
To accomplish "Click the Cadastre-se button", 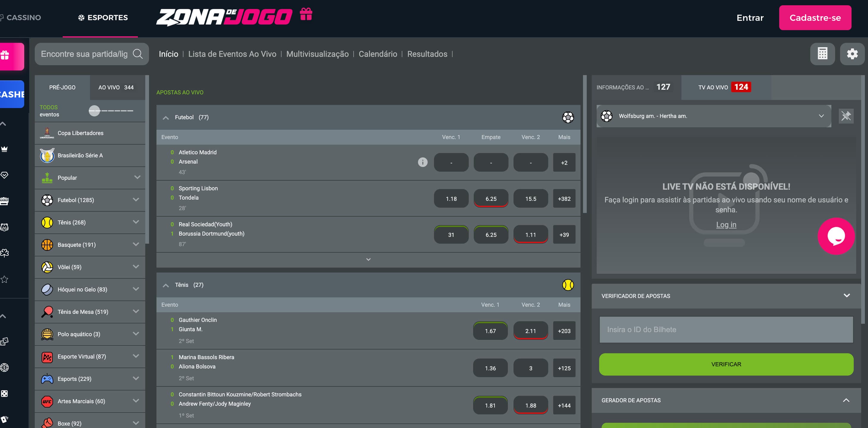I will click(815, 18).
